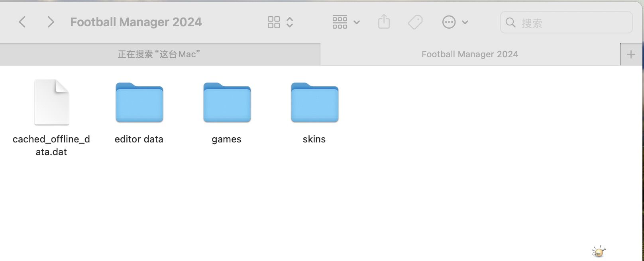The height and width of the screenshot is (261, 644).
Task: Click the magnifying glass search icon
Action: [x=510, y=23]
